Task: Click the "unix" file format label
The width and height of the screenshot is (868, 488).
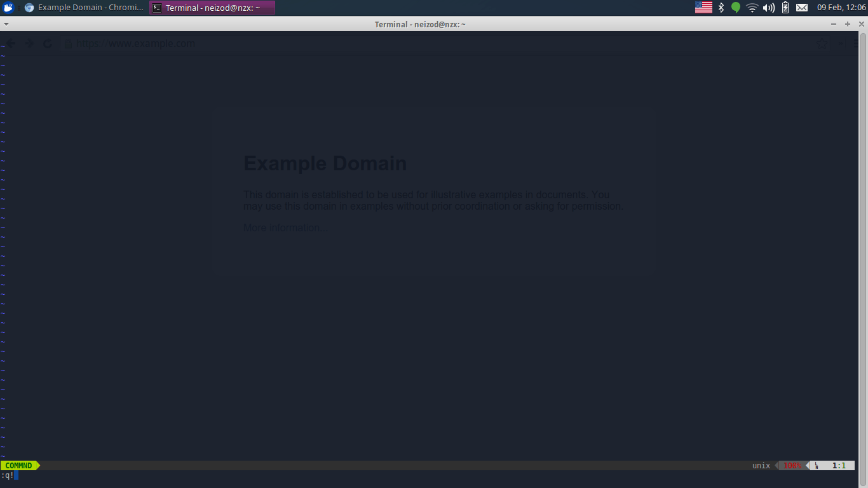Action: (x=761, y=466)
